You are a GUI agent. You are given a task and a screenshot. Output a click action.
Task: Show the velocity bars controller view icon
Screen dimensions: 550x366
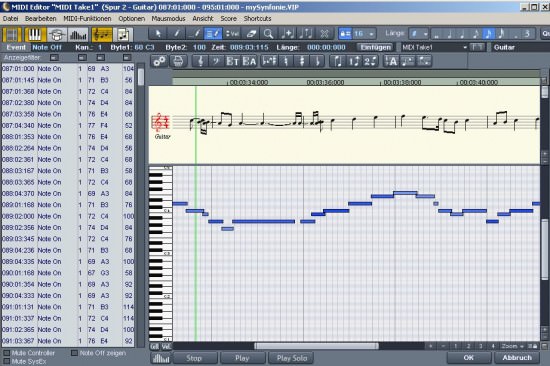click(79, 35)
